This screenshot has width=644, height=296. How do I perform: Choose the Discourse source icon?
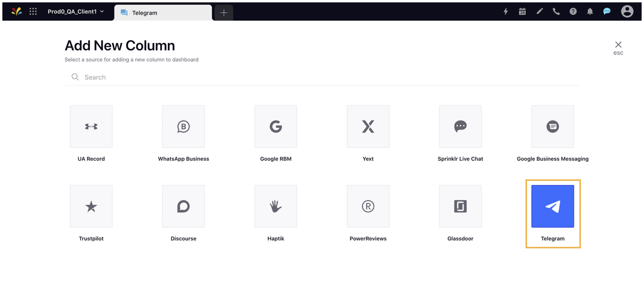(183, 206)
